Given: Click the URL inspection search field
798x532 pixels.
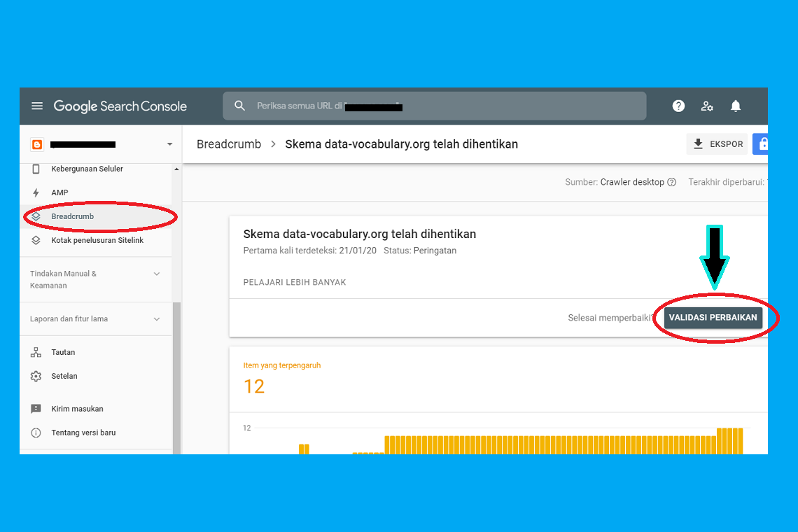Looking at the screenshot, I should (x=435, y=106).
